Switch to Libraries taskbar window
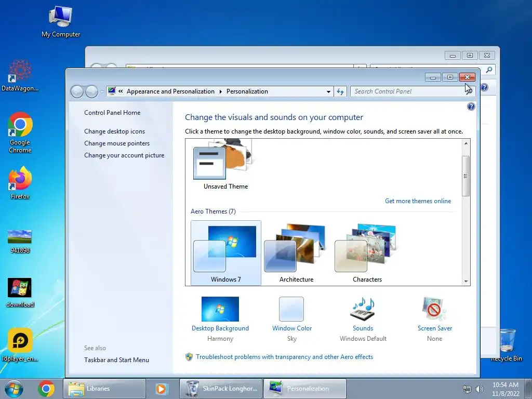Image resolution: width=532 pixels, height=399 pixels. 104,389
